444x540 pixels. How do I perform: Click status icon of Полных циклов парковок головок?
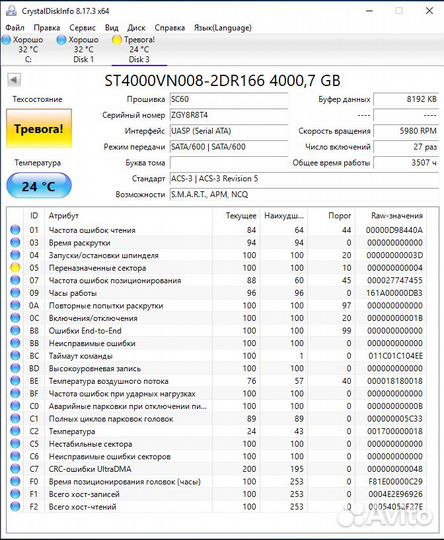click(15, 418)
